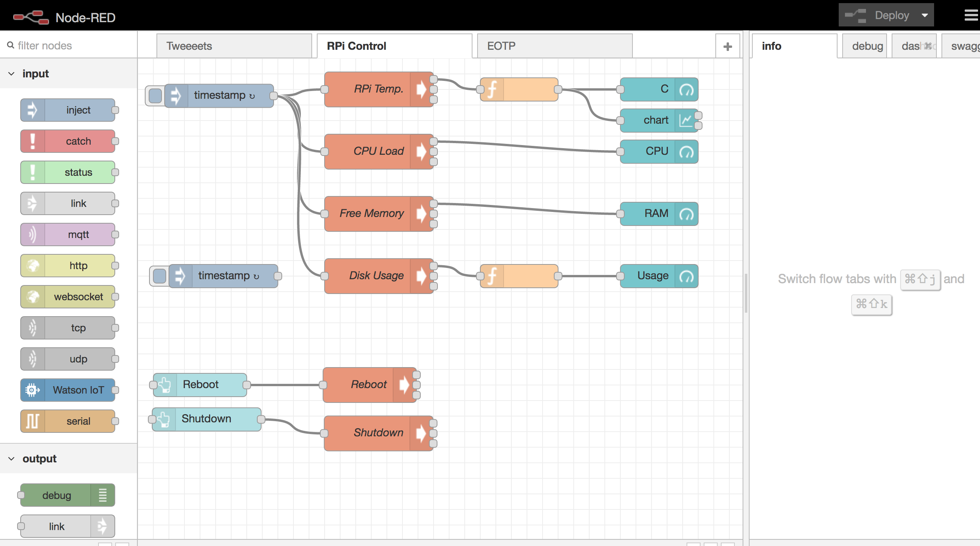The image size is (980, 546).
Task: Click the CPU Load exec node icon
Action: 422,150
